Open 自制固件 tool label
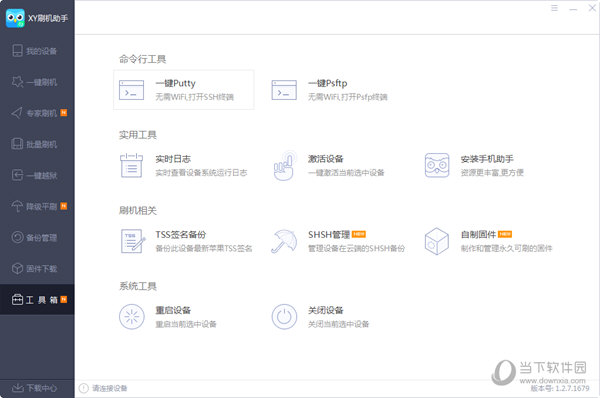Image resolution: width=600 pixels, height=398 pixels. 478,235
